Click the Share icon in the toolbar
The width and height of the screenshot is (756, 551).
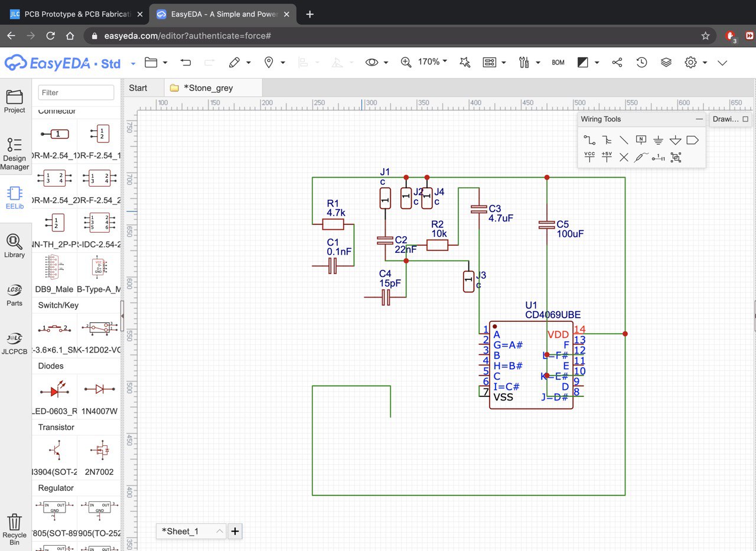tap(617, 63)
